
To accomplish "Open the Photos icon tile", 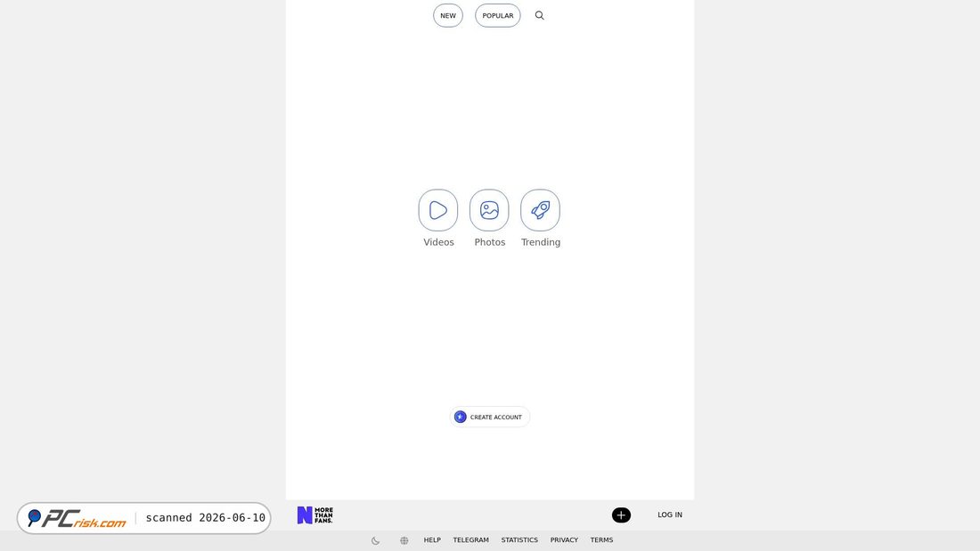I will [x=489, y=210].
